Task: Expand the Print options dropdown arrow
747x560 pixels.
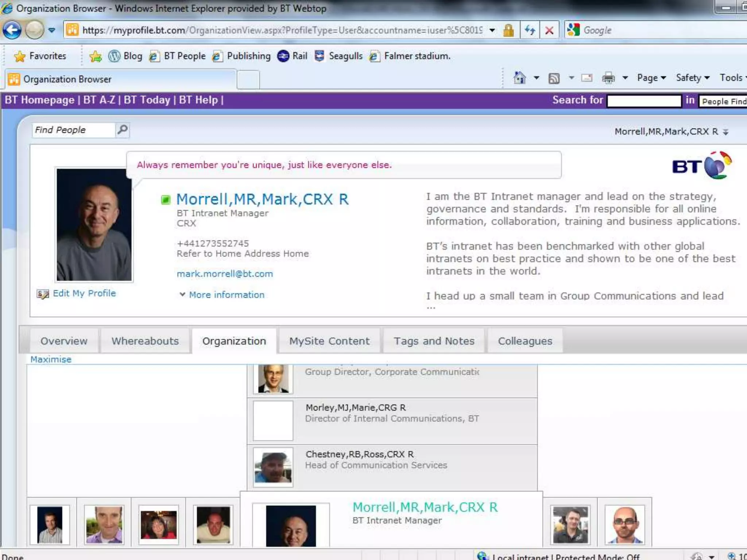Action: [625, 78]
